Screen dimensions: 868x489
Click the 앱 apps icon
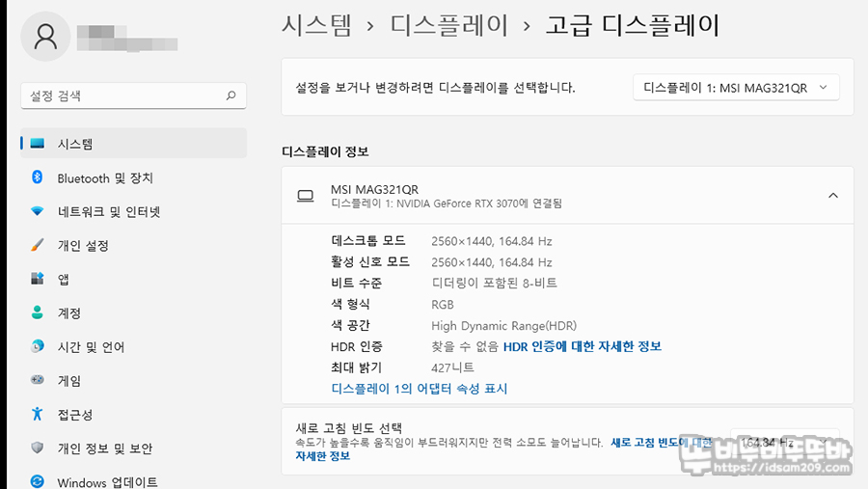(x=37, y=279)
